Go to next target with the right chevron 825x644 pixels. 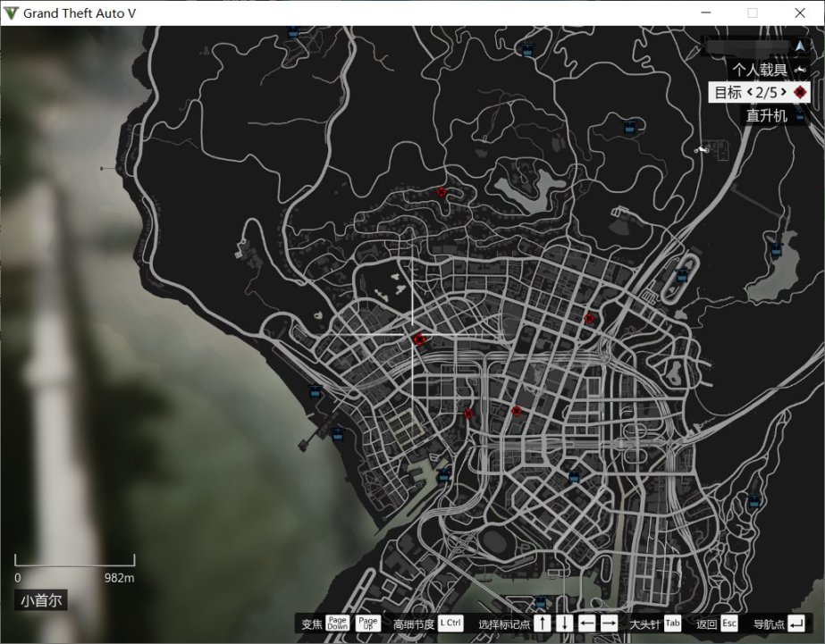click(783, 93)
